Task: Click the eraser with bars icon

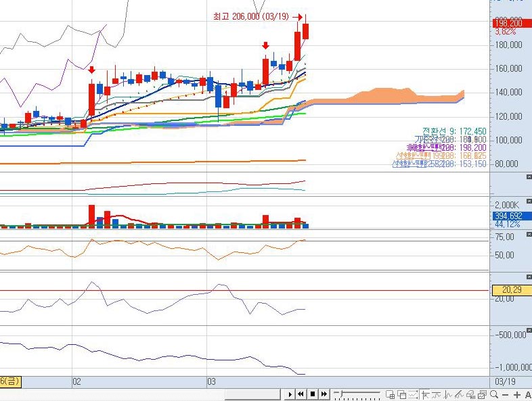Action: click(x=471, y=394)
